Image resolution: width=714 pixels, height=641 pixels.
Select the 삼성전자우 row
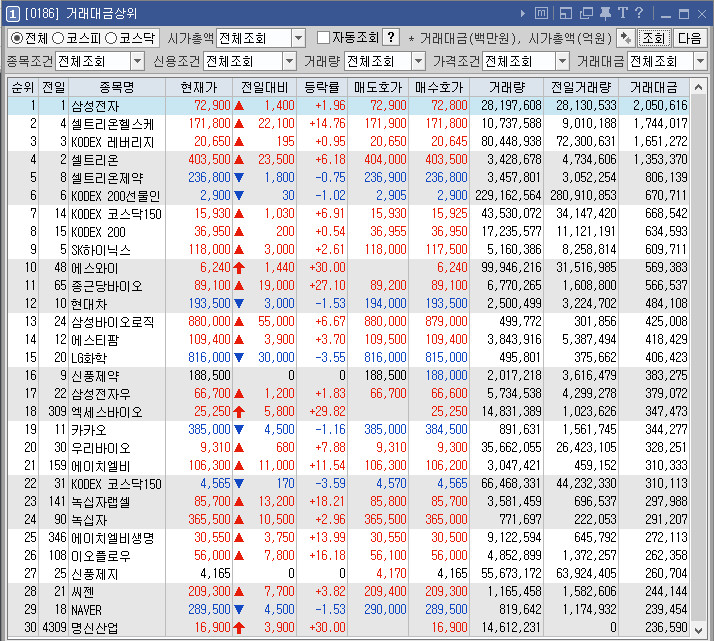[x=348, y=394]
